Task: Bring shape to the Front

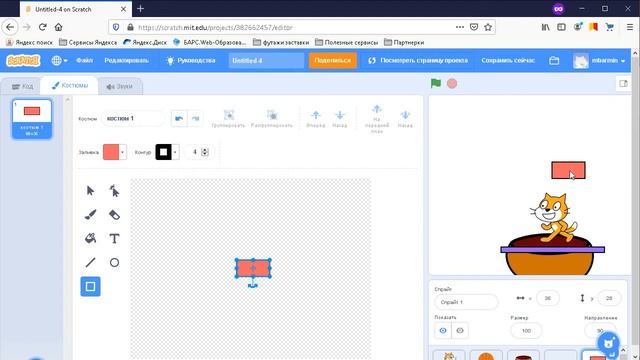Action: tap(377, 119)
